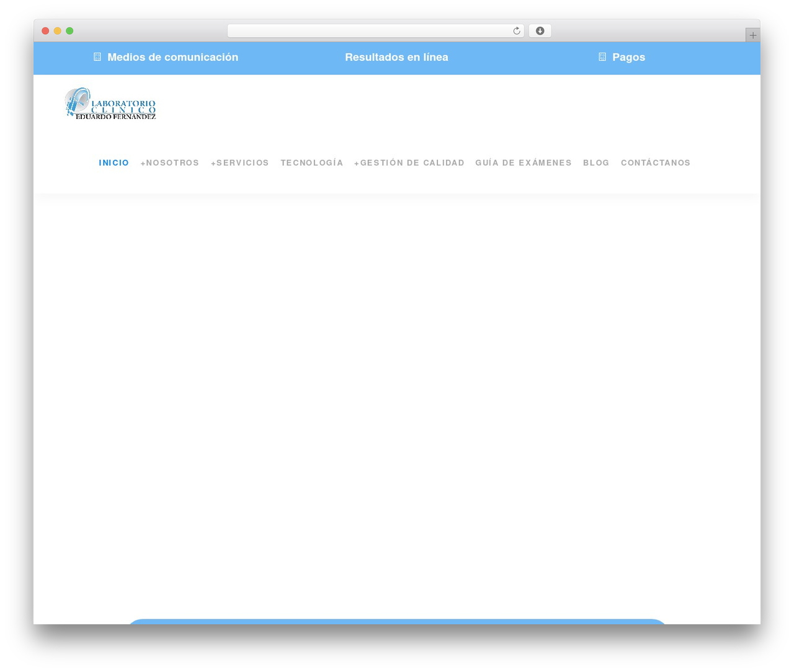Open a new tab with plus icon
Image resolution: width=794 pixels, height=672 pixels.
tap(752, 35)
